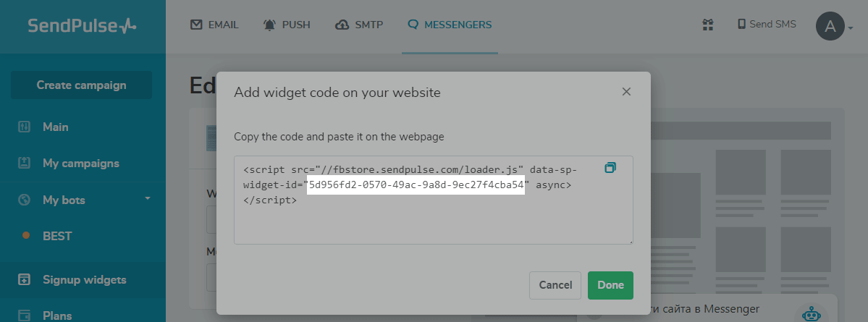Click the Cancel button
Image resolution: width=868 pixels, height=322 pixels.
tap(555, 285)
